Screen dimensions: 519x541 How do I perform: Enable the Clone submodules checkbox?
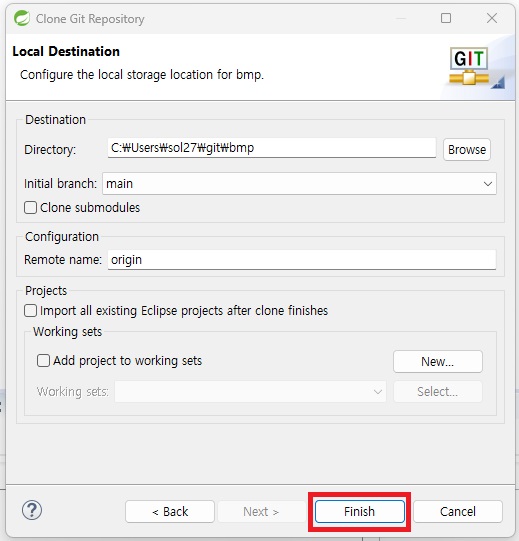coord(30,208)
